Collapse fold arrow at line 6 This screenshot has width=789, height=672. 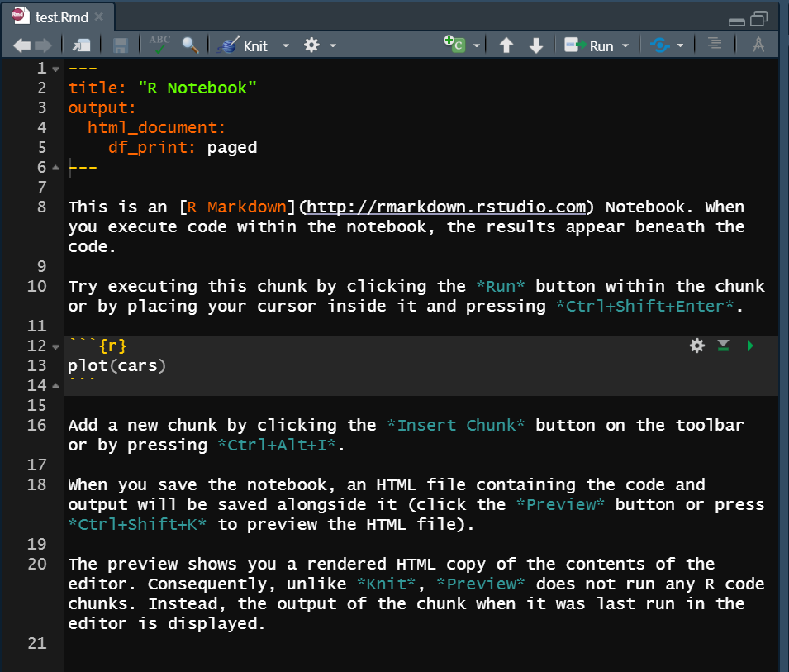pyautogui.click(x=55, y=168)
